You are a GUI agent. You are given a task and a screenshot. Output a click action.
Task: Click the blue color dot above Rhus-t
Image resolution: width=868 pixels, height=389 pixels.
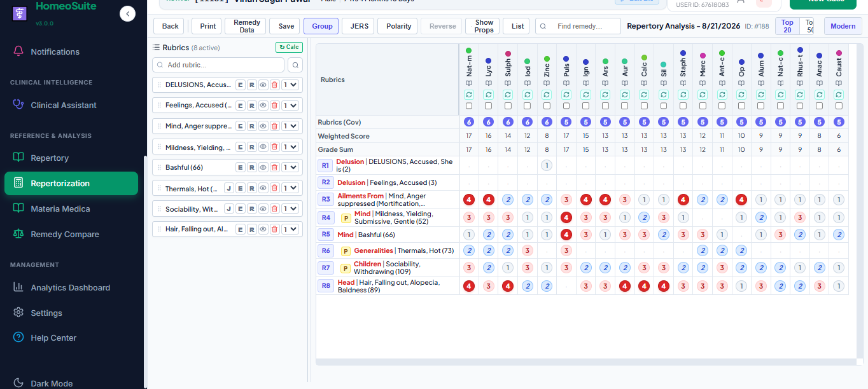[800, 50]
